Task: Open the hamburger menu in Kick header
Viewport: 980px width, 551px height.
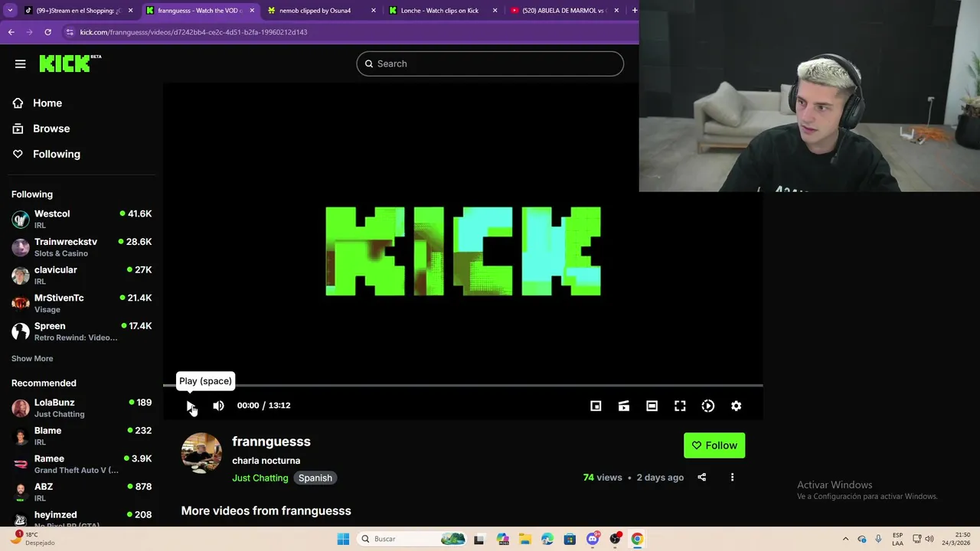Action: pyautogui.click(x=21, y=64)
